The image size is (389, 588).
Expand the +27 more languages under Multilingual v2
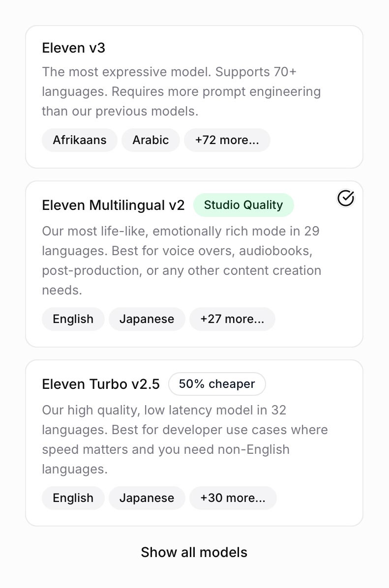(x=232, y=319)
